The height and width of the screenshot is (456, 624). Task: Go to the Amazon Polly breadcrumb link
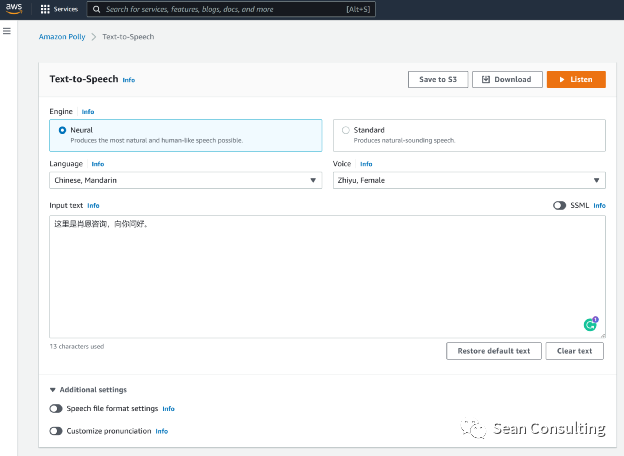point(62,37)
